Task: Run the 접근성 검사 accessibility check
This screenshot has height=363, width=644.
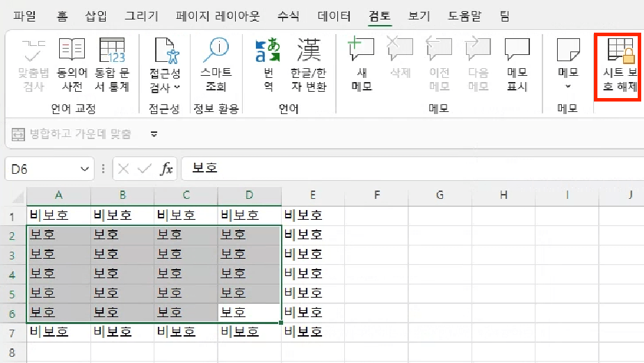Action: click(165, 65)
